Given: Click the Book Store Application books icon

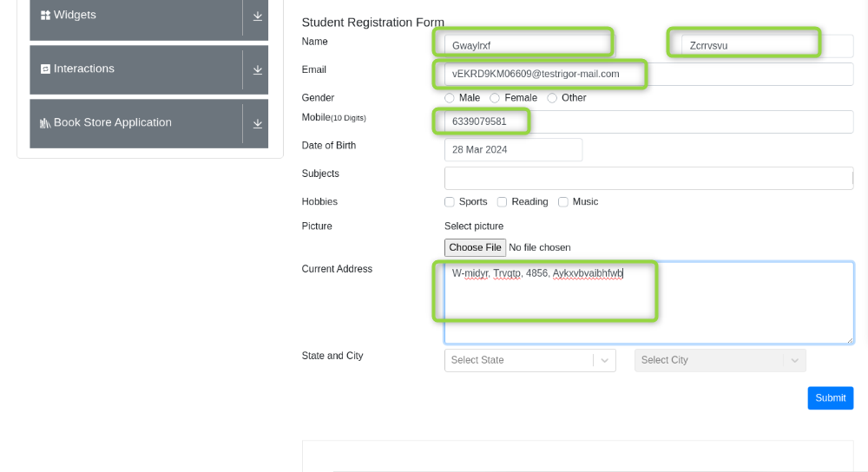Looking at the screenshot, I should click(x=45, y=123).
